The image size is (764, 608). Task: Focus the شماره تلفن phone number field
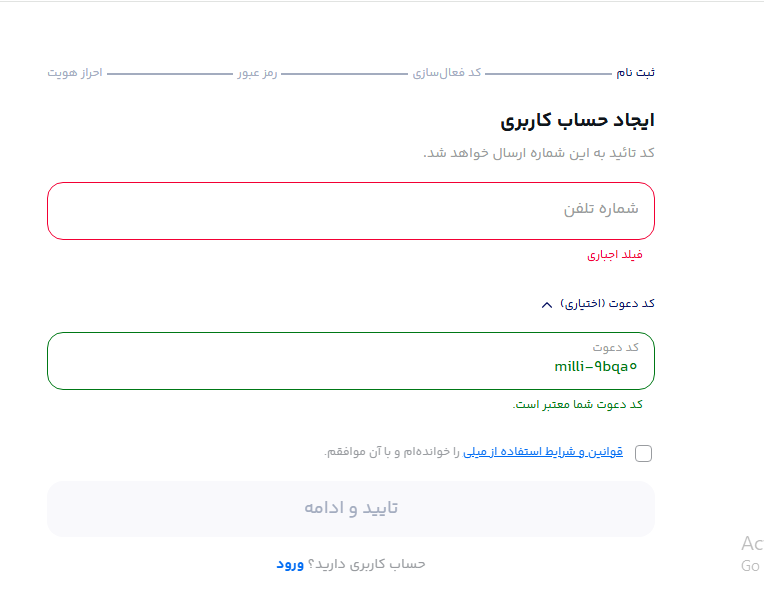click(350, 210)
